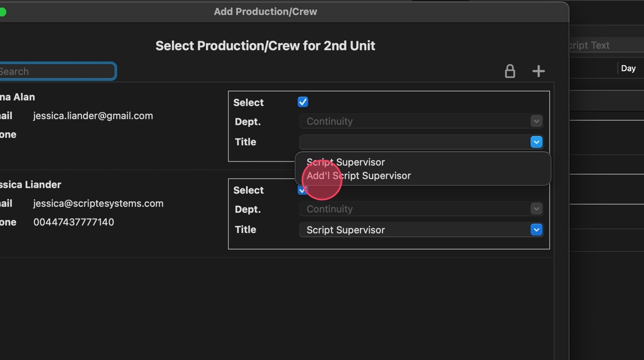Select the Alan crew entry name
This screenshot has width=644, height=360.
point(17,97)
